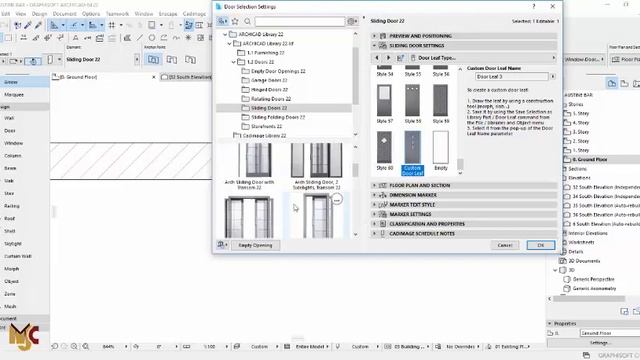The image size is (640, 360).
Task: Confirm the dialog with OK
Action: 541,245
